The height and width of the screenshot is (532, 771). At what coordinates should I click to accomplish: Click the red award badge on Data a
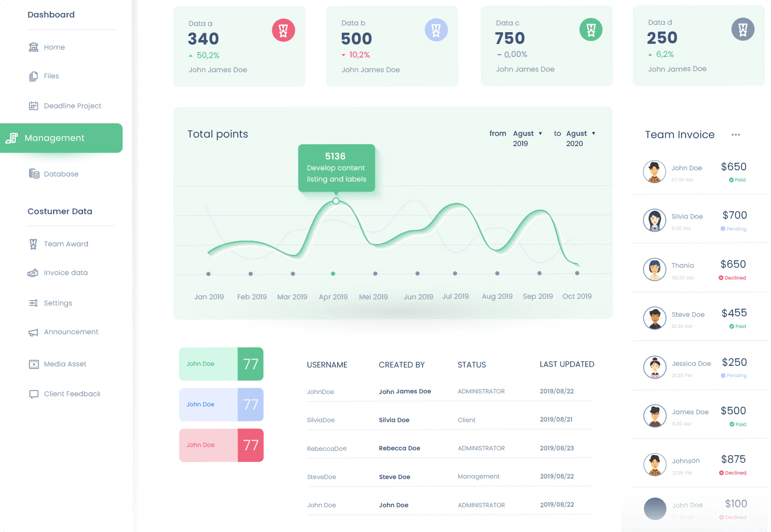click(x=283, y=30)
